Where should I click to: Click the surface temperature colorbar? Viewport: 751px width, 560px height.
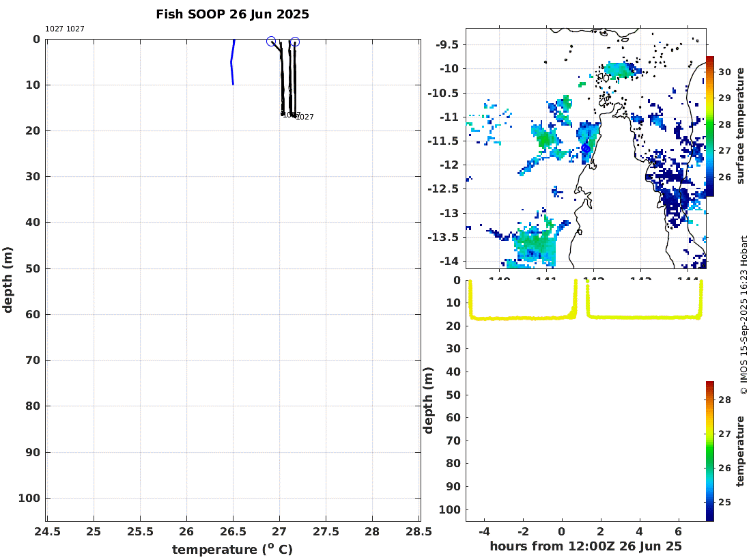710,126
